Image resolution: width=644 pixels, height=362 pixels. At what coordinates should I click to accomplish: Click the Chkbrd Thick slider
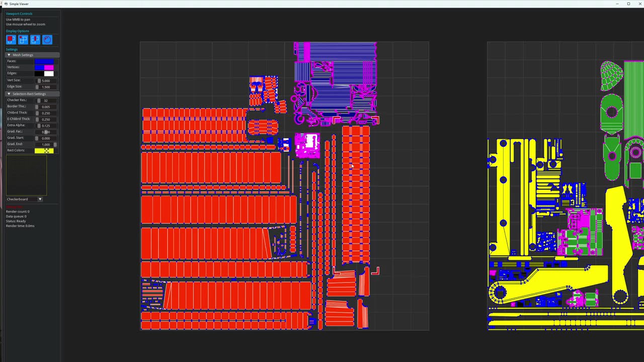point(46,113)
